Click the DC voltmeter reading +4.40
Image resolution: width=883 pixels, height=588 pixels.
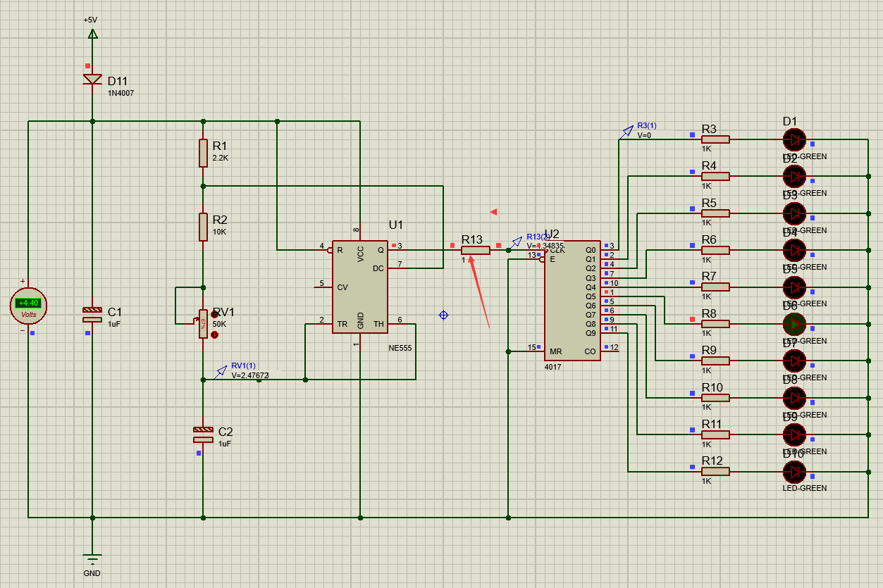pos(29,304)
